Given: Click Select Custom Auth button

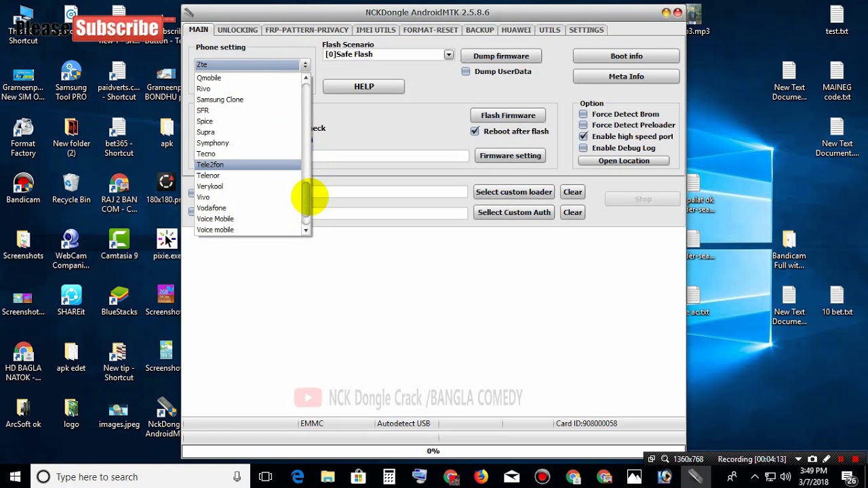Looking at the screenshot, I should pos(514,212).
